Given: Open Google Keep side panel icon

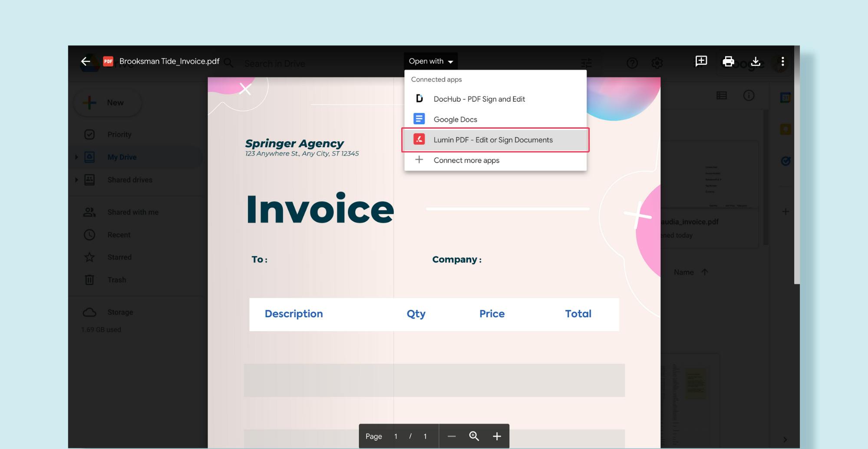Looking at the screenshot, I should 785,129.
